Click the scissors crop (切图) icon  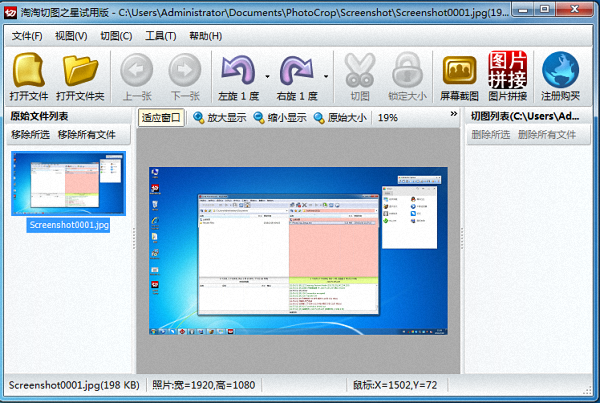[x=359, y=70]
